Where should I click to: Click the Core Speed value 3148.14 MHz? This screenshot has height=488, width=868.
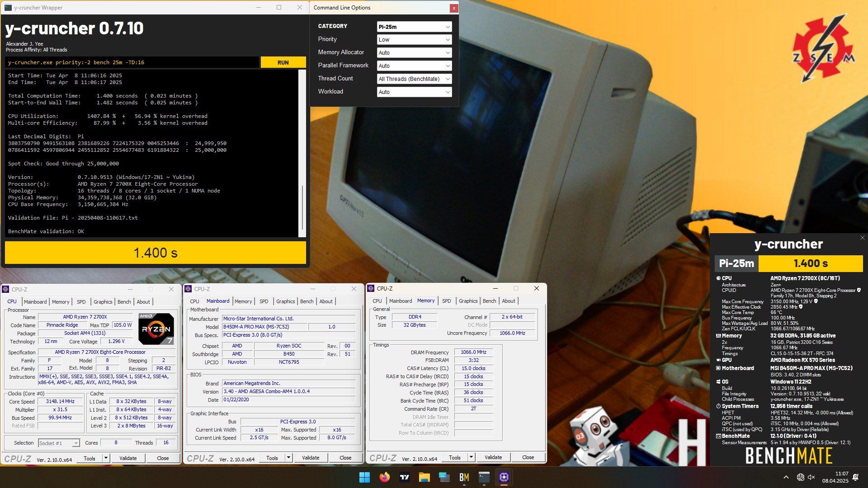click(60, 402)
